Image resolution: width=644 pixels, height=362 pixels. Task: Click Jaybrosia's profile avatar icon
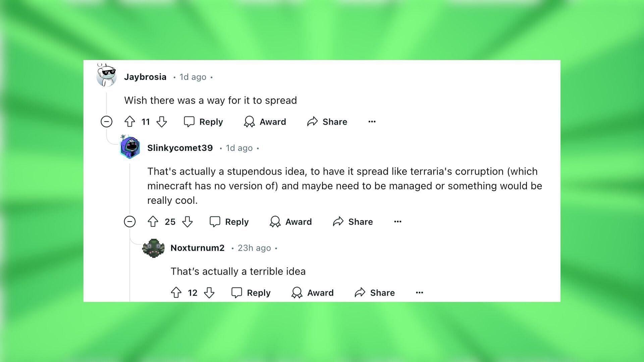pos(106,76)
